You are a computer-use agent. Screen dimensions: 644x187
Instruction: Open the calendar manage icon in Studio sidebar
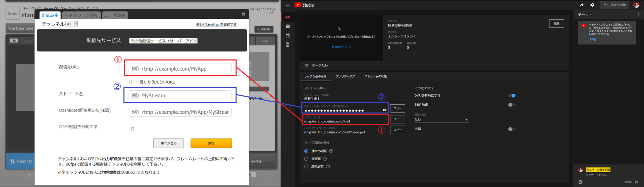point(287,35)
